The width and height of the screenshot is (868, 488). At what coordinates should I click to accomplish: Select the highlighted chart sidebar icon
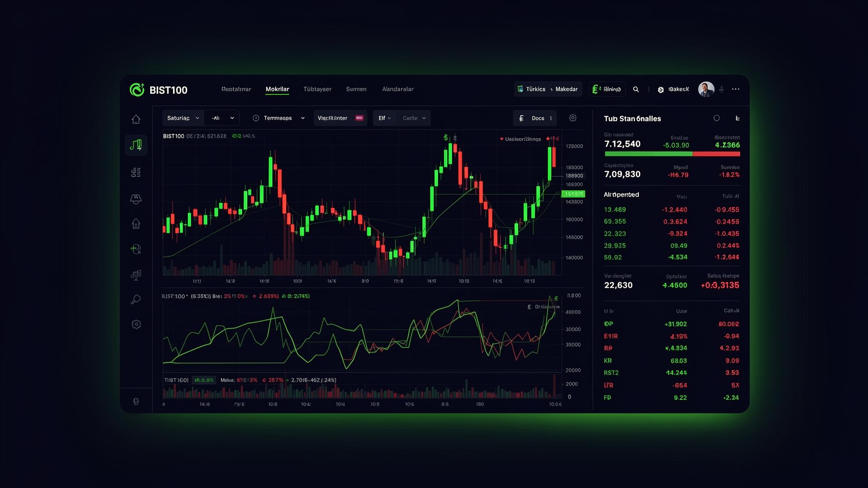pyautogui.click(x=136, y=145)
